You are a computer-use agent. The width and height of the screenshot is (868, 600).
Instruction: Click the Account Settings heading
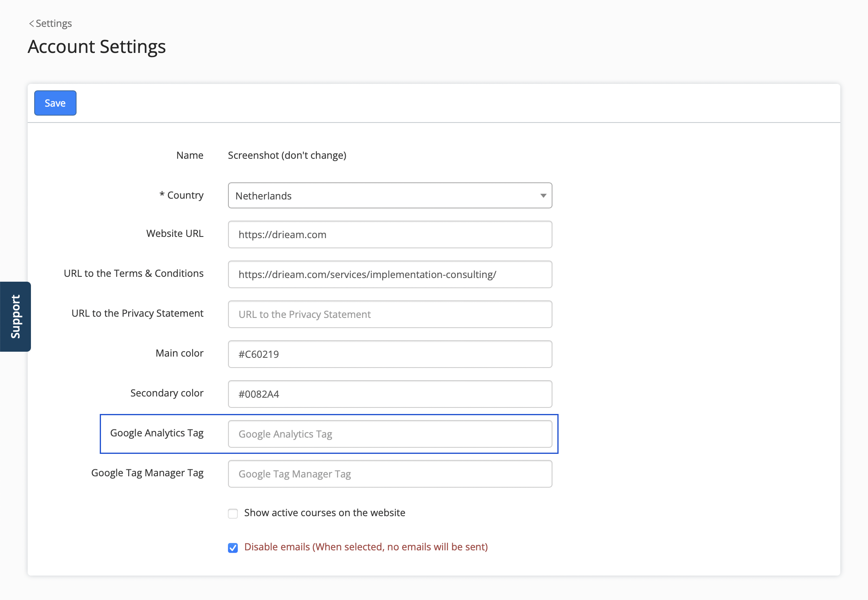[97, 46]
